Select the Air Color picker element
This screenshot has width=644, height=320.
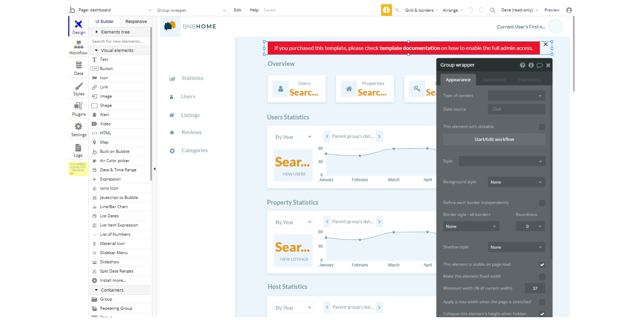pos(120,161)
